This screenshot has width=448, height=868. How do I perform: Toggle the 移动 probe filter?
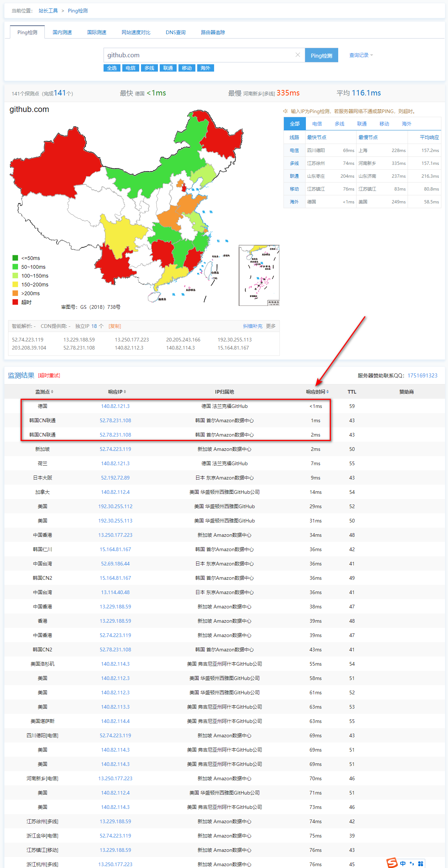pos(187,68)
